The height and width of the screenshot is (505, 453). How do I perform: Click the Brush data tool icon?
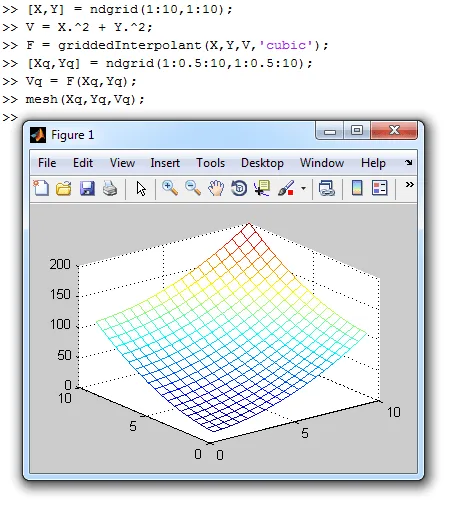(x=286, y=188)
